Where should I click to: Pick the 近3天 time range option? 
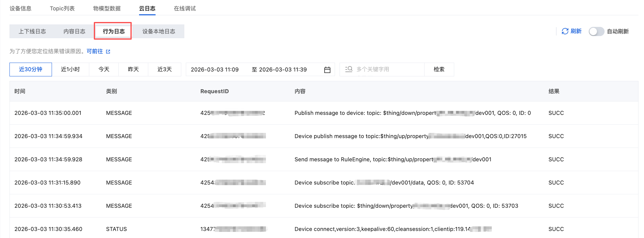point(164,69)
